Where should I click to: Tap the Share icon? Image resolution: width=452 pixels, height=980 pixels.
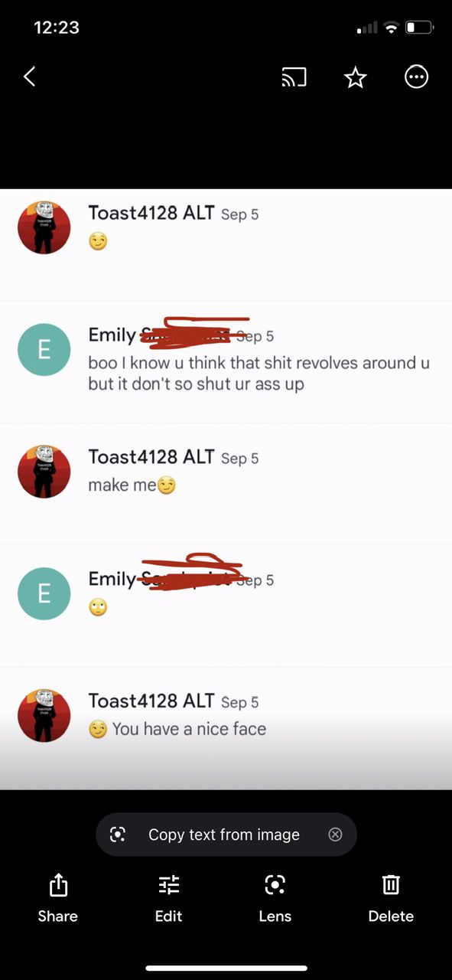coord(58,885)
